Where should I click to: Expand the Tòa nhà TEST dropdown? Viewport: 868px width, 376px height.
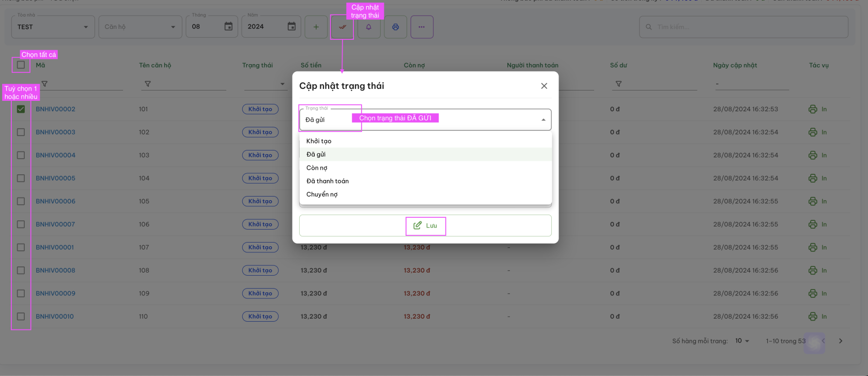(86, 27)
